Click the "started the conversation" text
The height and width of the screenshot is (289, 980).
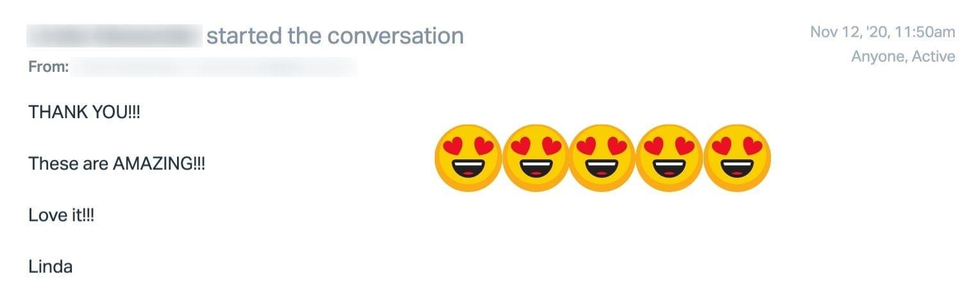(335, 36)
